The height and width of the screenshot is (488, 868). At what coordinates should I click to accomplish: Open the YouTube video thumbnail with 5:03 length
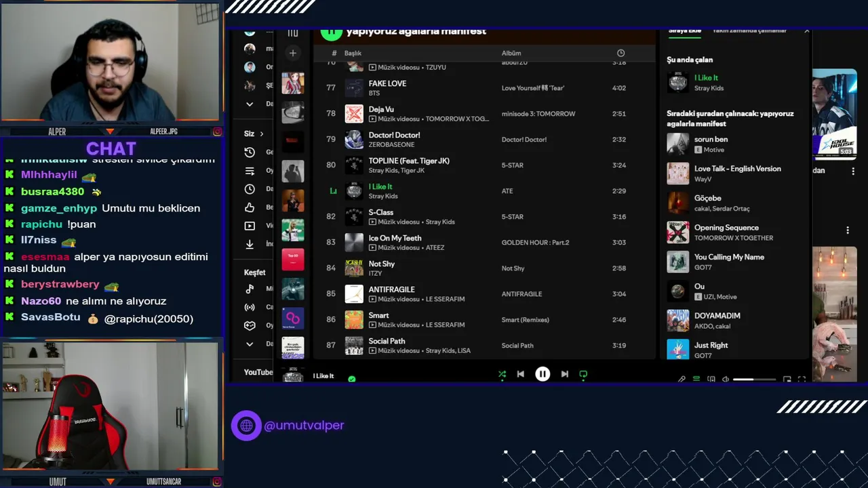pyautogui.click(x=834, y=114)
